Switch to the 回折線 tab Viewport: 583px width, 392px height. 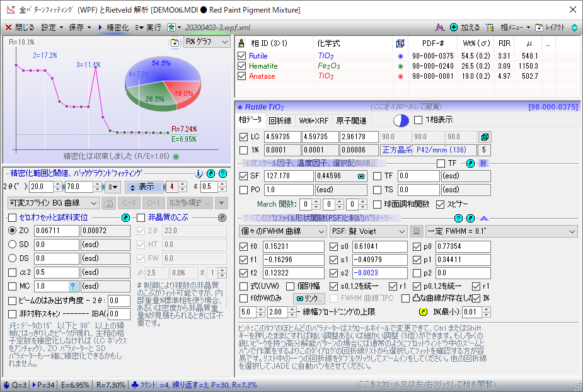coord(280,120)
